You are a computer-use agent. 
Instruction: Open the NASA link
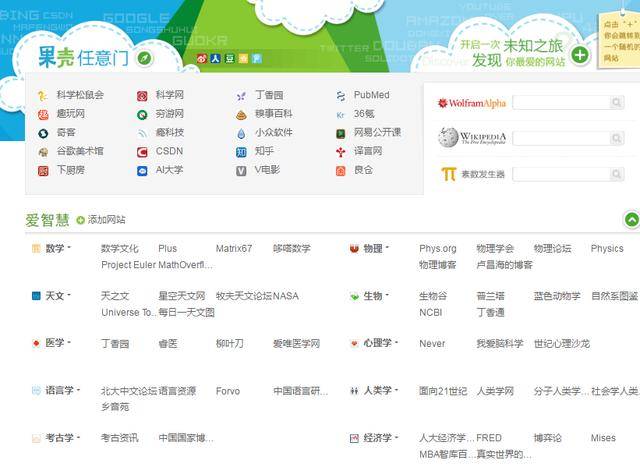point(286,296)
